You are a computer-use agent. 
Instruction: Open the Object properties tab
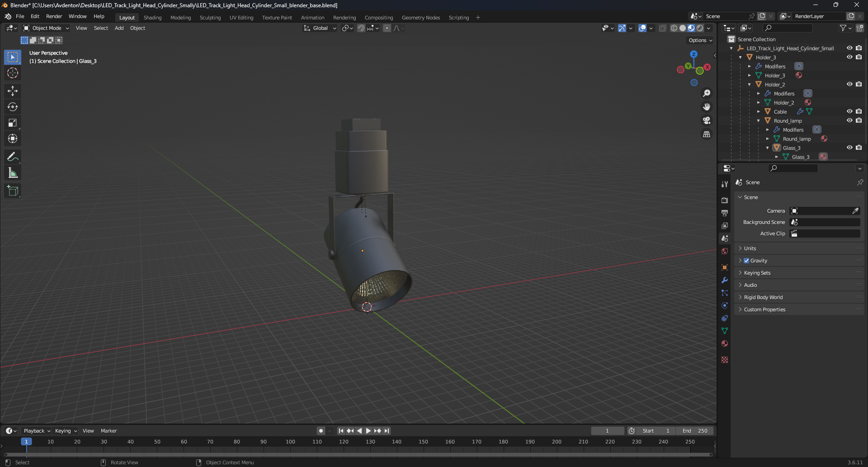(725, 267)
